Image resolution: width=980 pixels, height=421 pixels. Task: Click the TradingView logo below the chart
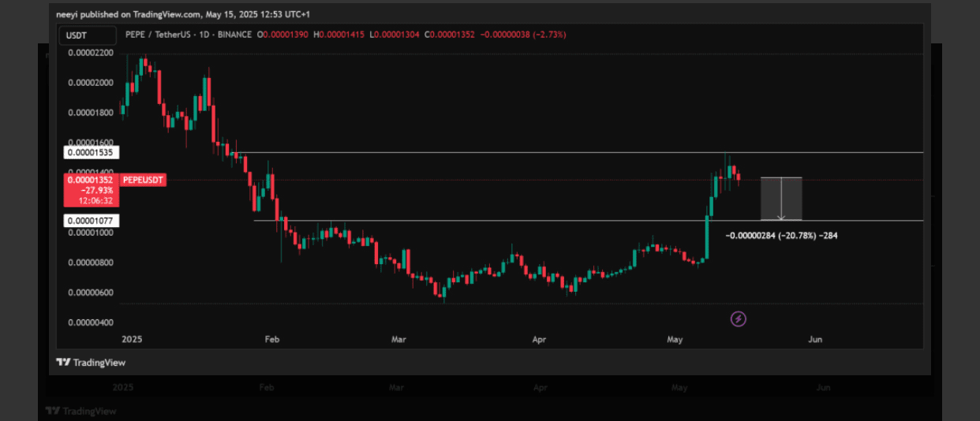click(x=91, y=363)
